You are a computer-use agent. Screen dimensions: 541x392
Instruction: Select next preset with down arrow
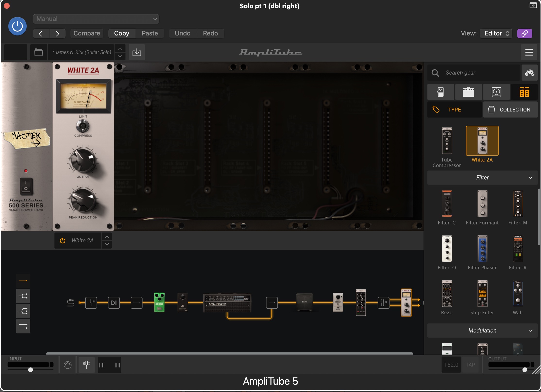[x=120, y=56]
